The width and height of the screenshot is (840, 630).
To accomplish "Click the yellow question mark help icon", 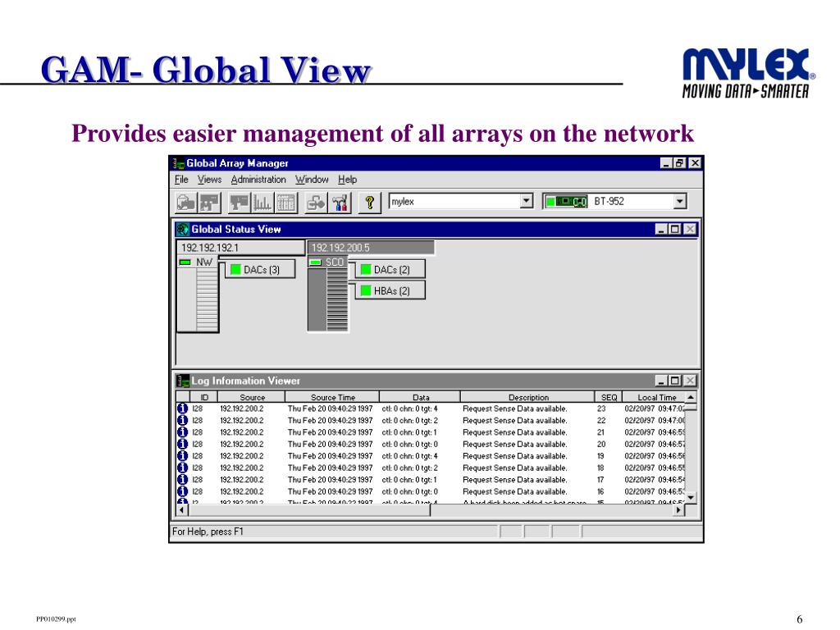I will (x=370, y=203).
